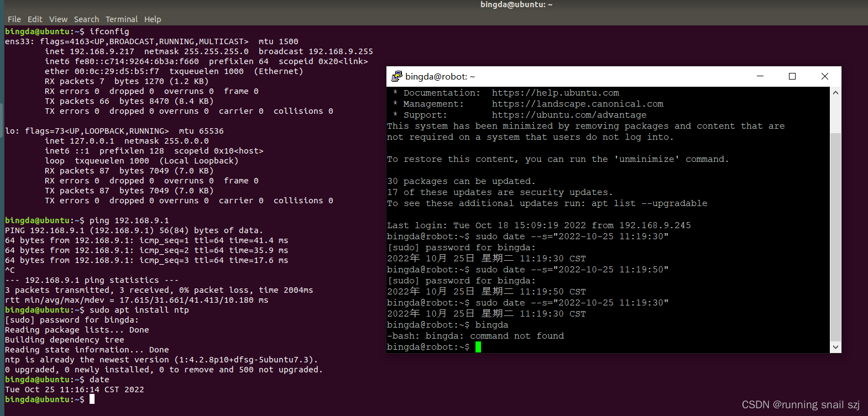This screenshot has width=868, height=416.
Task: Click the https://help.ubuntu.com link text
Action: pos(556,93)
